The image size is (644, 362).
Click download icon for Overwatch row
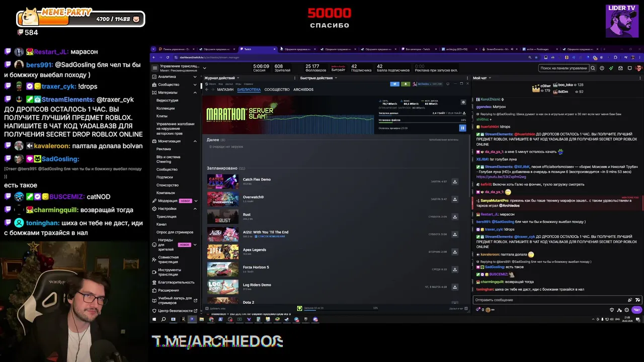[455, 199]
